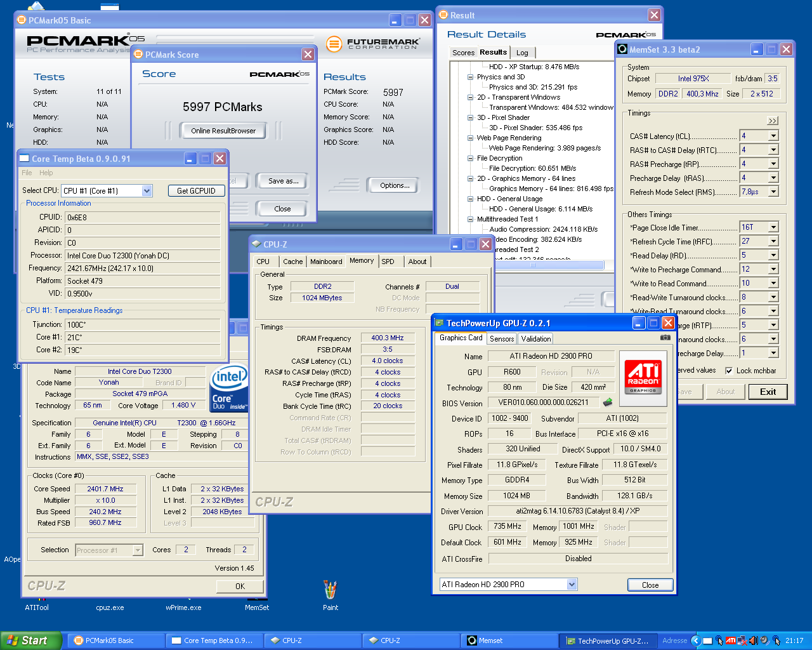Click the Core Temp title bar icon

(x=24, y=158)
